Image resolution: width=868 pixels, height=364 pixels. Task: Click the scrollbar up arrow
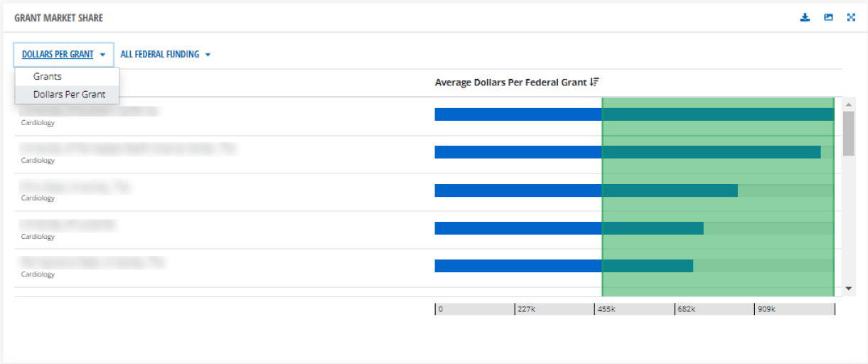point(848,105)
